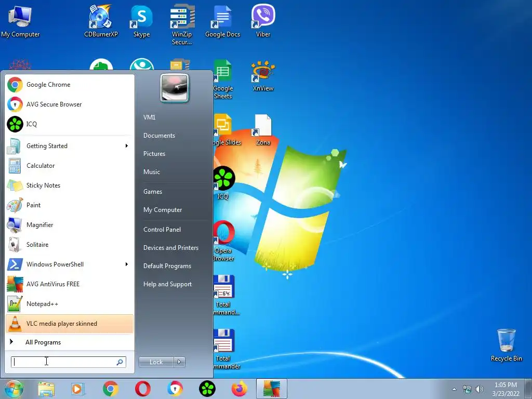
Task: Open ICQ from the Start menu list
Action: tap(70, 124)
